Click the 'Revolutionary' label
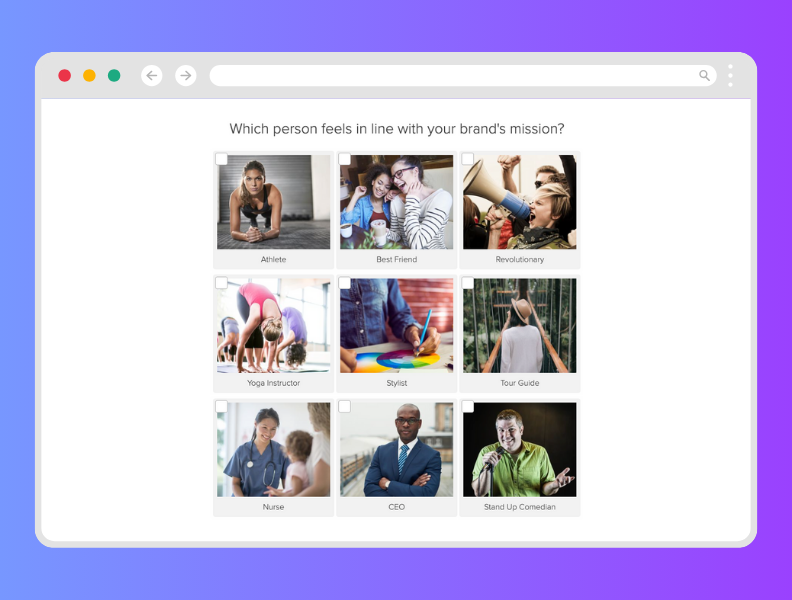Viewport: 792px width, 600px height. point(520,259)
